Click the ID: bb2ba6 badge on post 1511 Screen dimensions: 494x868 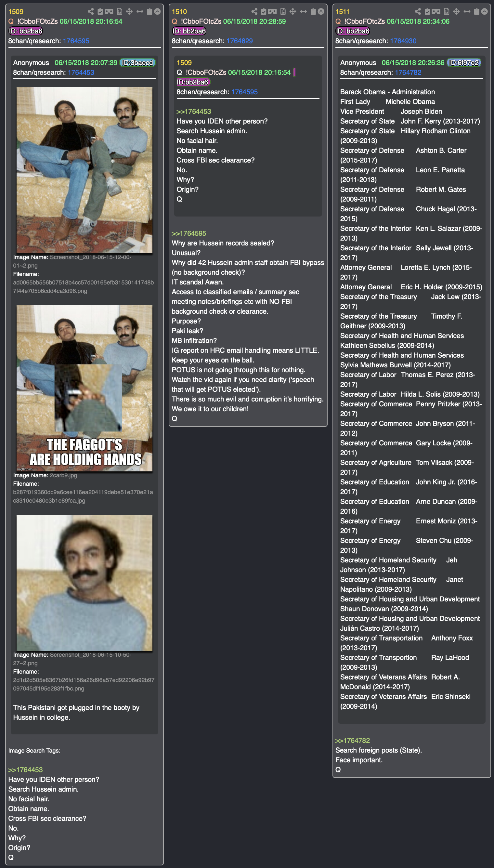click(x=353, y=31)
